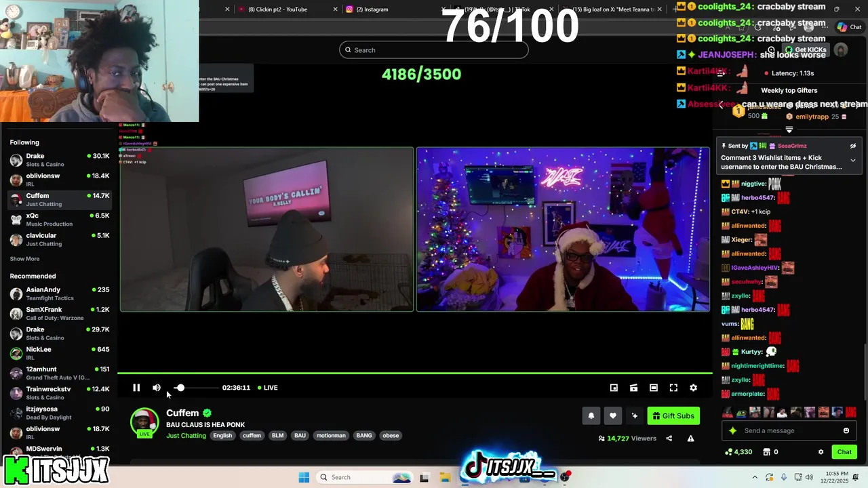This screenshot has width=868, height=488.
Task: Click the Get KICKs button
Action: 806,50
